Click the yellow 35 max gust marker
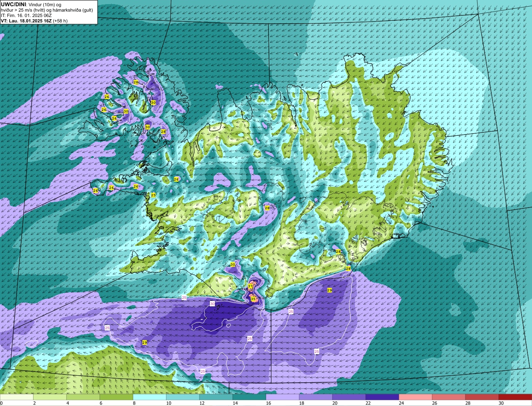The width and height of the screenshot is (532, 406). click(x=253, y=299)
